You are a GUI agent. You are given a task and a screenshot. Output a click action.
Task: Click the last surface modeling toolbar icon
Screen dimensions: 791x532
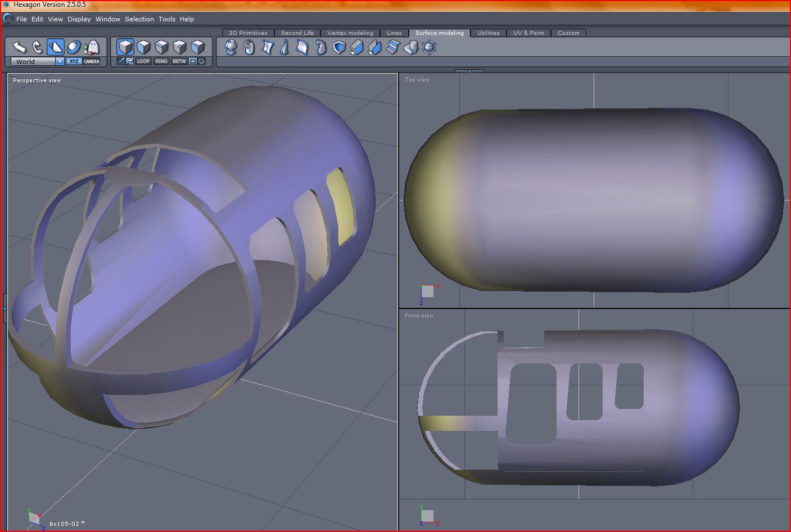[x=429, y=48]
